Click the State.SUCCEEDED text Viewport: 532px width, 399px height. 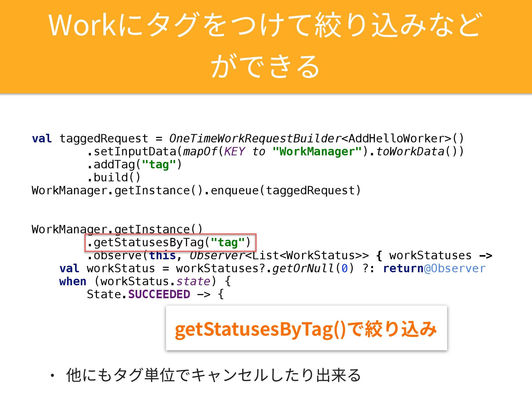coord(139,294)
